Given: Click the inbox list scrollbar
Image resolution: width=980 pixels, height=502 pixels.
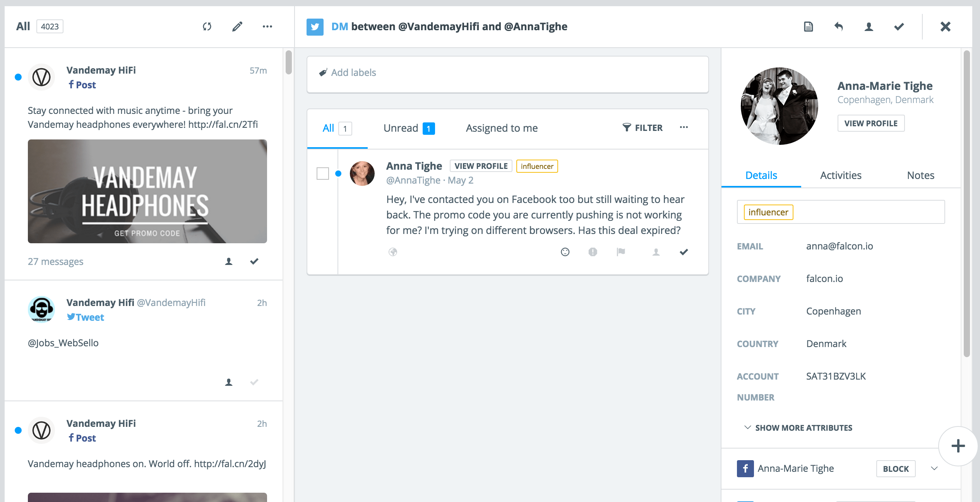Looking at the screenshot, I should tap(288, 62).
